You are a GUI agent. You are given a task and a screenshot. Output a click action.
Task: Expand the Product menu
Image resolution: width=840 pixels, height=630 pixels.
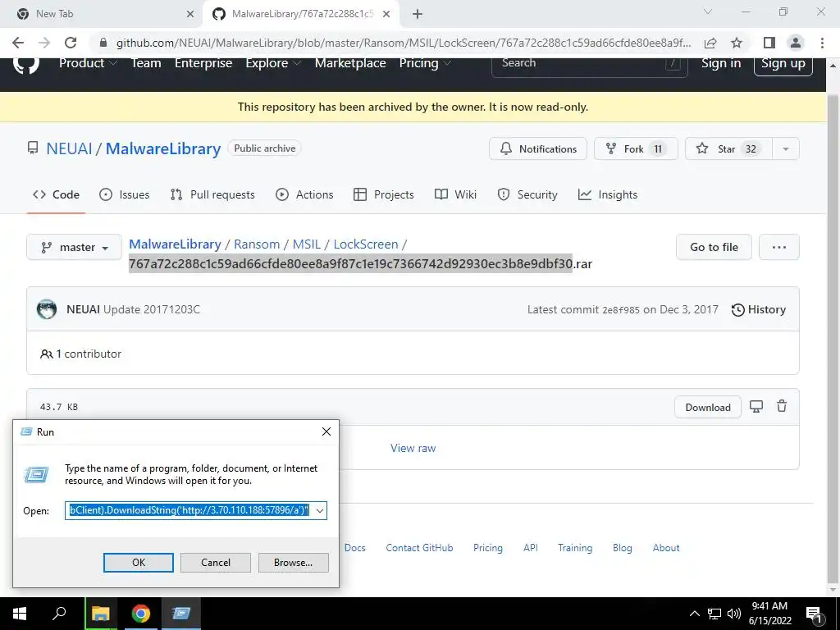[88, 63]
